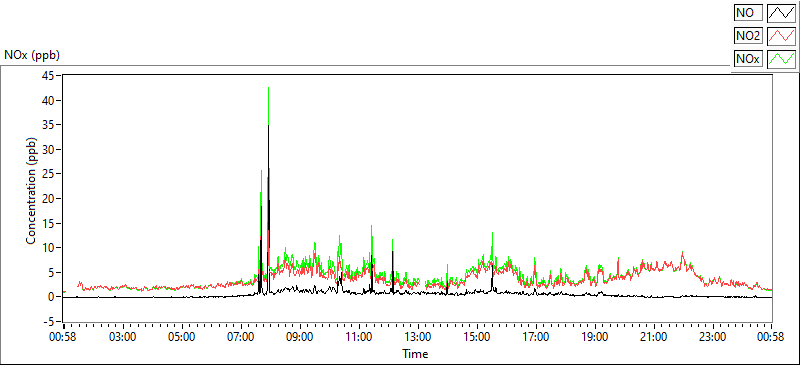Click the 21:00 time axis marker

tap(654, 337)
